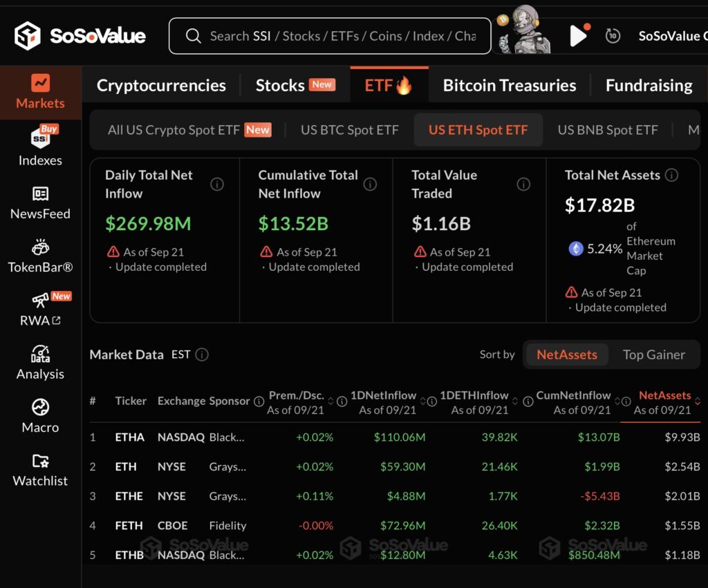The image size is (708, 588).
Task: Switch to the Stocks tab
Action: (x=295, y=85)
